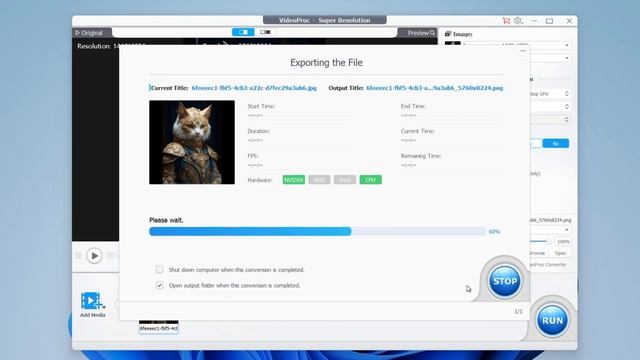This screenshot has width=640, height=360.
Task: Click the stepper below the GPU selector
Action: point(567,107)
